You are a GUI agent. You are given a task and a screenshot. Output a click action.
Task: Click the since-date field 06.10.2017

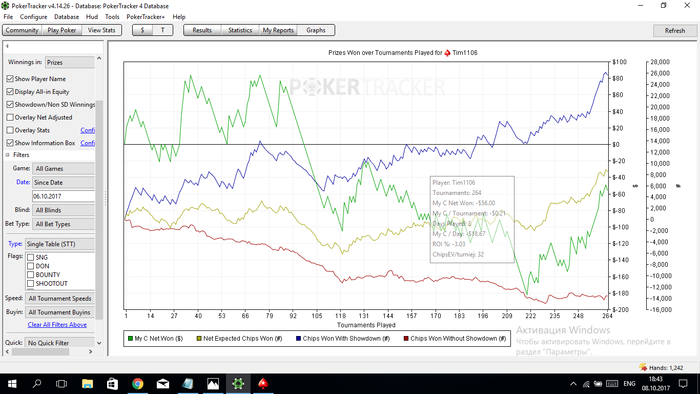(x=63, y=196)
